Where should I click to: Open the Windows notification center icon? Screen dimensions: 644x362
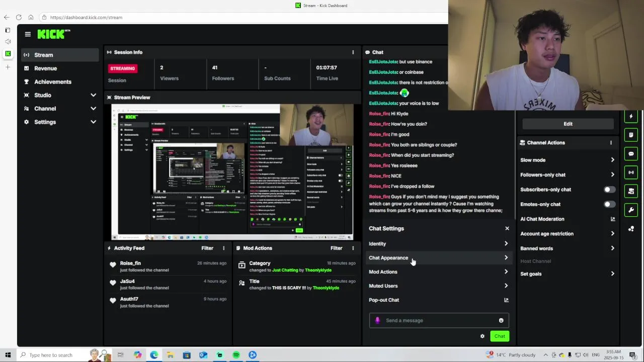coord(632,355)
